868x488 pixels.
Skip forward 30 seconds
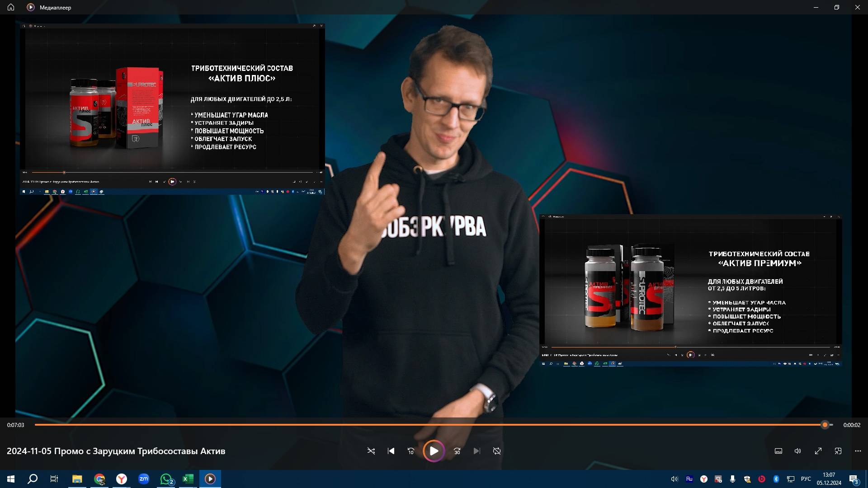[x=457, y=451]
